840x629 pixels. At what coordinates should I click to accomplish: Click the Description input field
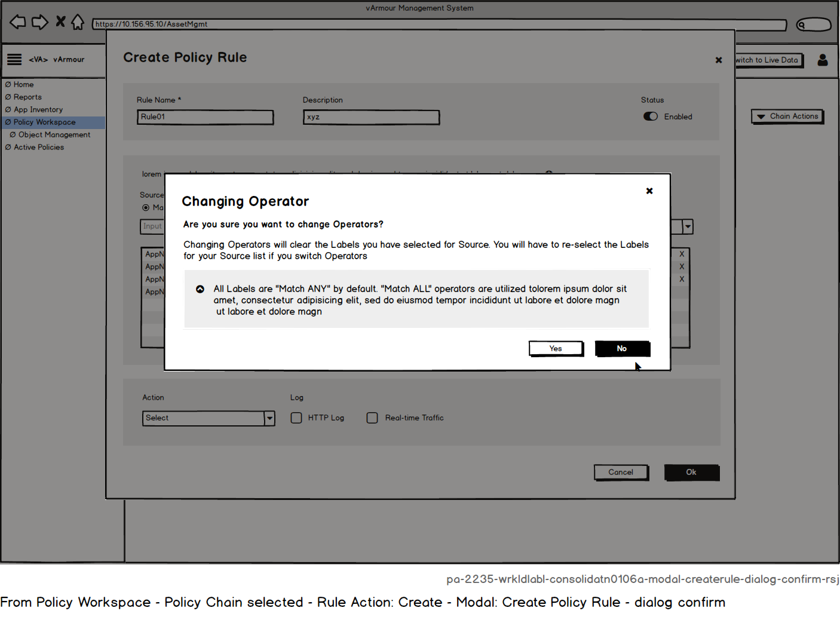(371, 117)
